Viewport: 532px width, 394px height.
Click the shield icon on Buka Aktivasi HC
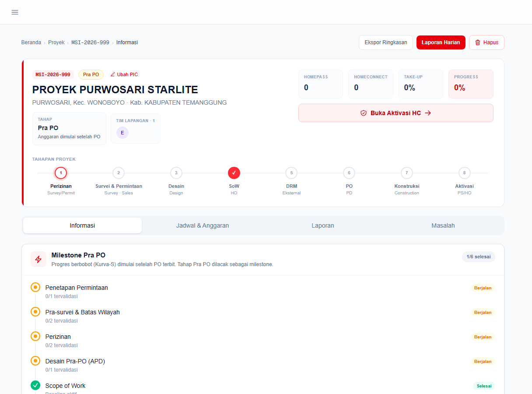coord(363,113)
